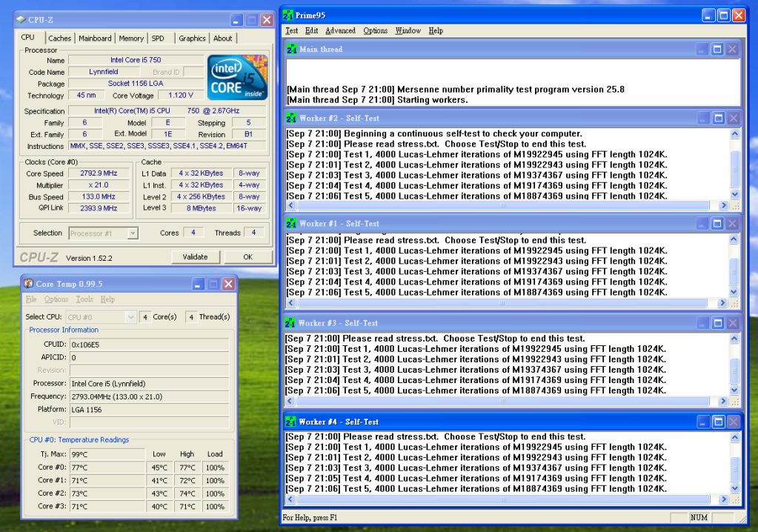Click the Prime95 title bar icon

pyautogui.click(x=288, y=15)
